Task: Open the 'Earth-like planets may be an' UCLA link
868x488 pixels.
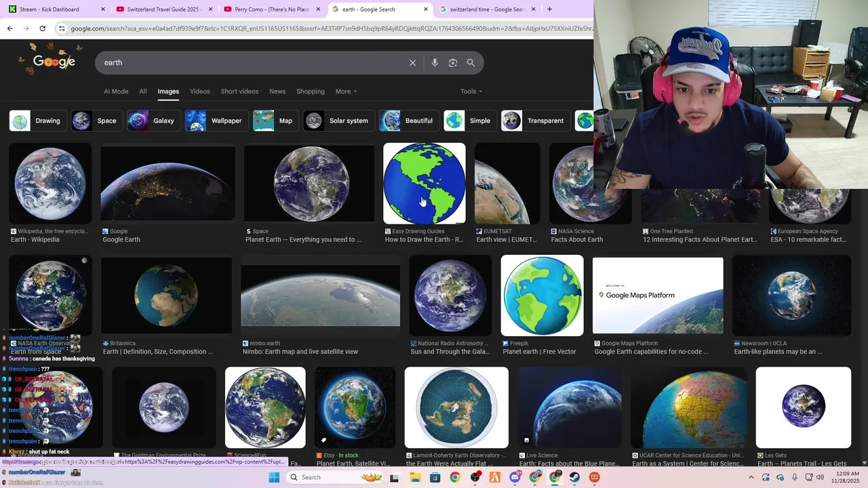Action: pos(778,352)
